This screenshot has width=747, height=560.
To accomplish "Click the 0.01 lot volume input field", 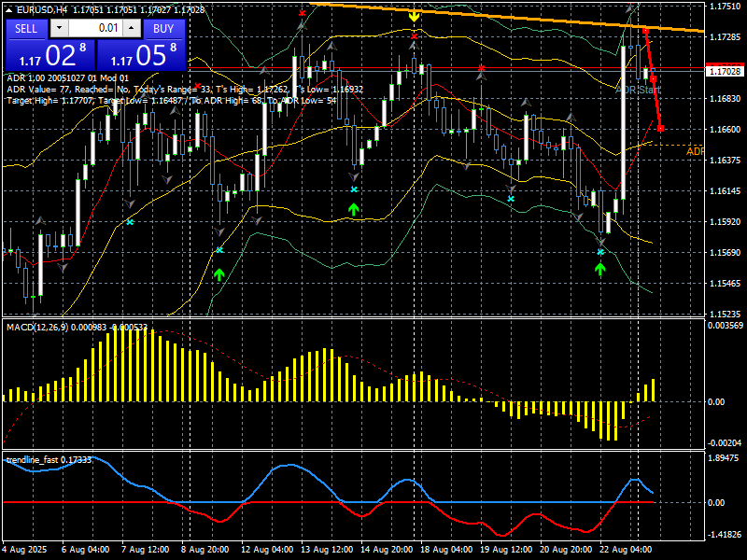I will coord(95,28).
